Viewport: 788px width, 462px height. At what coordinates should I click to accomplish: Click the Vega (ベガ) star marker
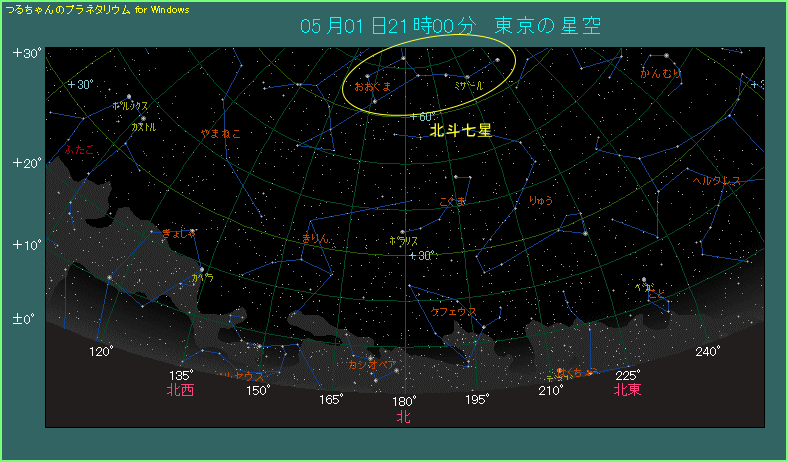point(645,279)
